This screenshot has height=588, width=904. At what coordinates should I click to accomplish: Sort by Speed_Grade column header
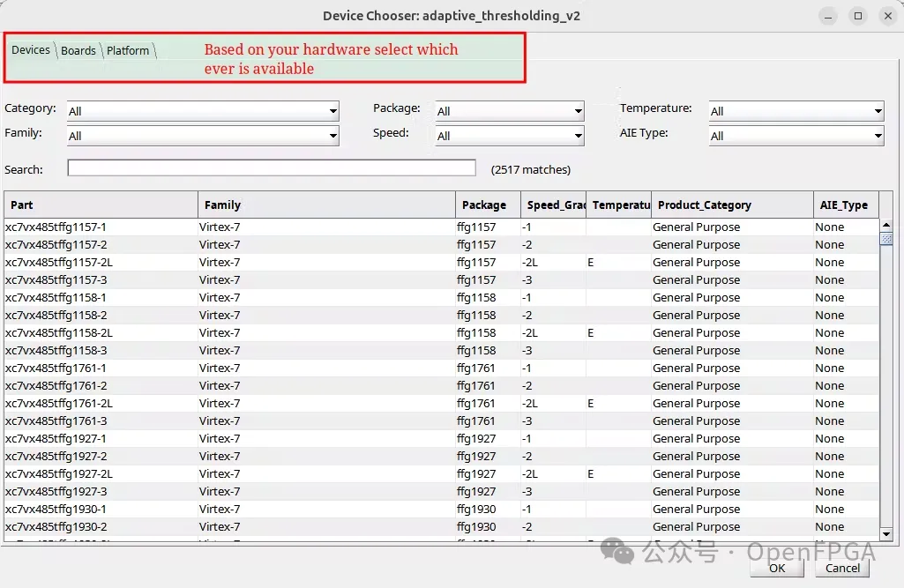[554, 205]
